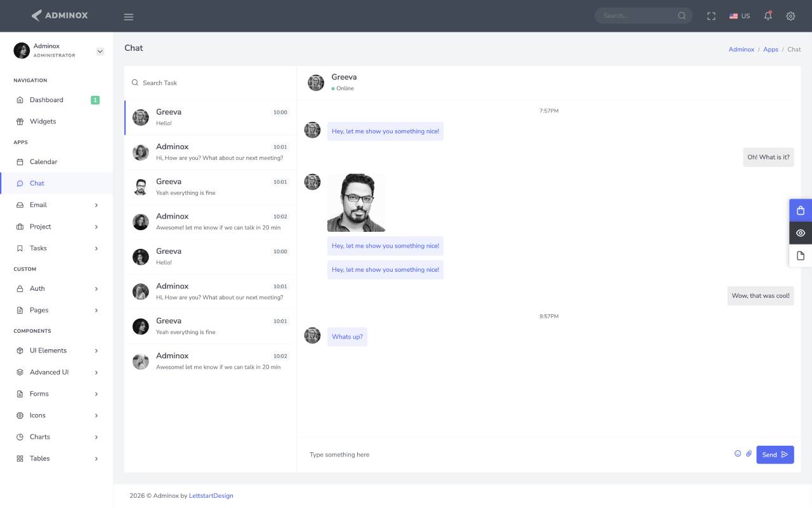
Task: Enter fullscreen mode via header icon
Action: click(711, 16)
